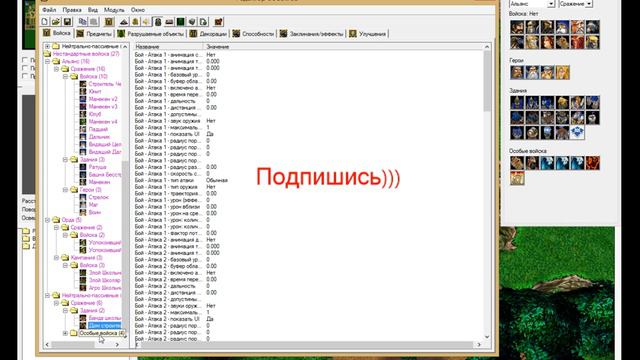Click the Обычная attack type value
Viewport: 640px width, 360px height.
click(217, 180)
